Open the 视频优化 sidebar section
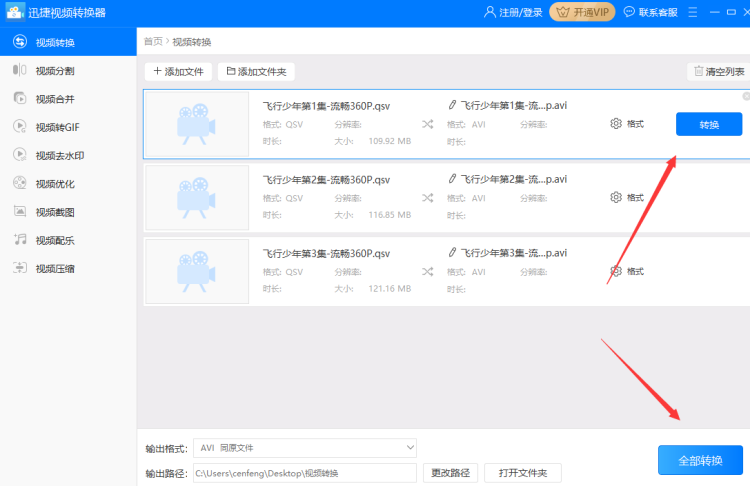The width and height of the screenshot is (750, 486). (x=68, y=184)
